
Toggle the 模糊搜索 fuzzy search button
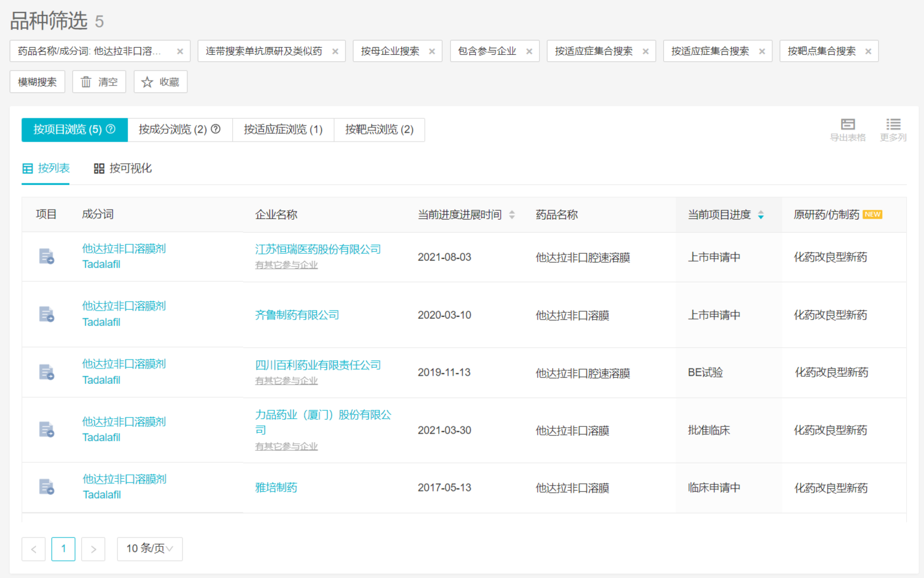click(37, 82)
